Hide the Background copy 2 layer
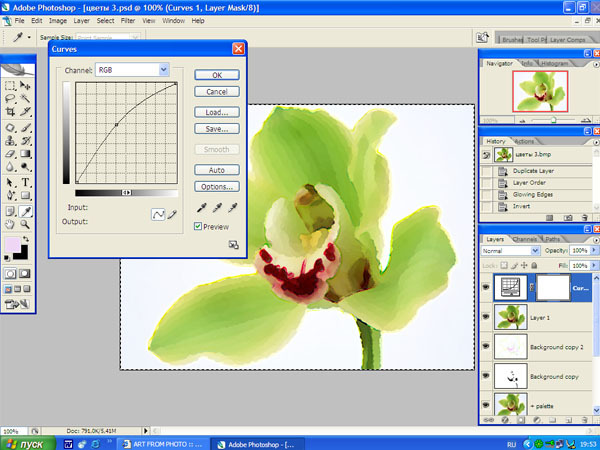 click(486, 346)
